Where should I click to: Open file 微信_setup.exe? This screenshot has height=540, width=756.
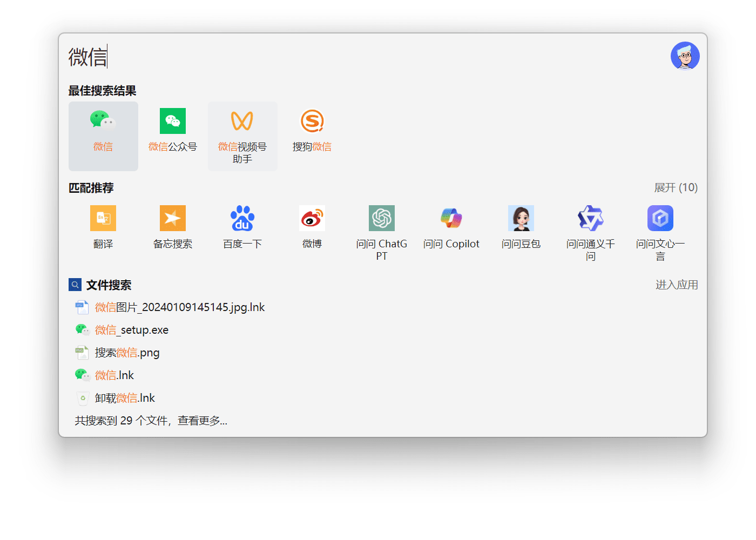click(x=132, y=330)
